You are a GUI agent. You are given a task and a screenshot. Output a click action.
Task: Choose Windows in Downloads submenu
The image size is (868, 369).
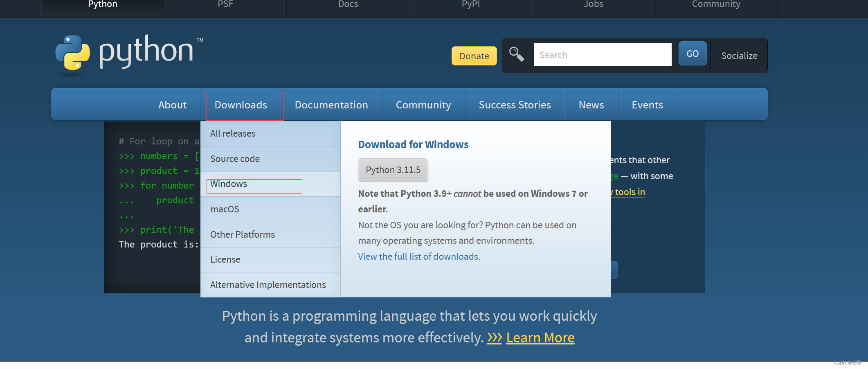270,184
